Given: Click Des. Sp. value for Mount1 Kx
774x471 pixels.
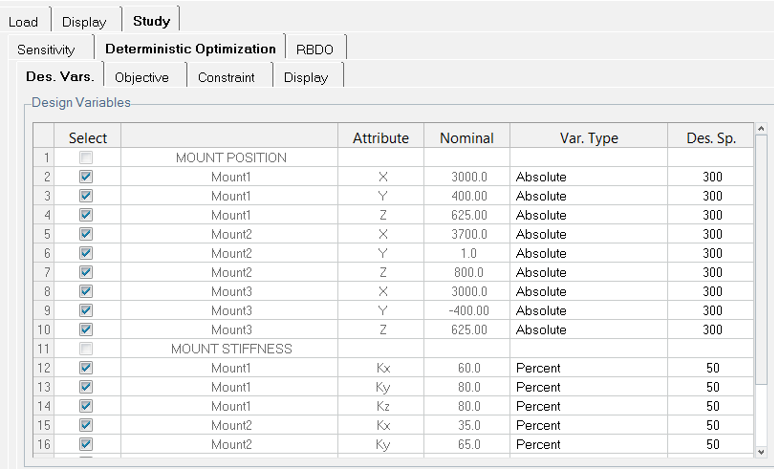Looking at the screenshot, I should point(711,368).
